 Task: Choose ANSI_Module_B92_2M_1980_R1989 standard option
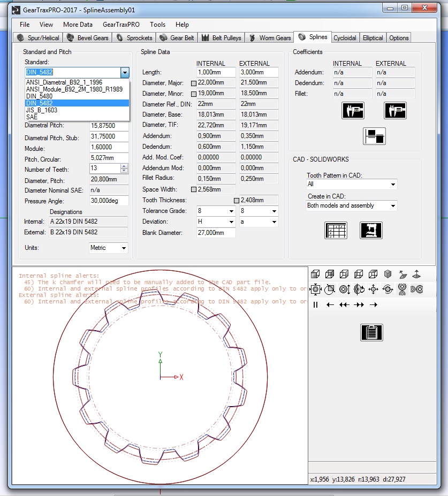[77, 89]
